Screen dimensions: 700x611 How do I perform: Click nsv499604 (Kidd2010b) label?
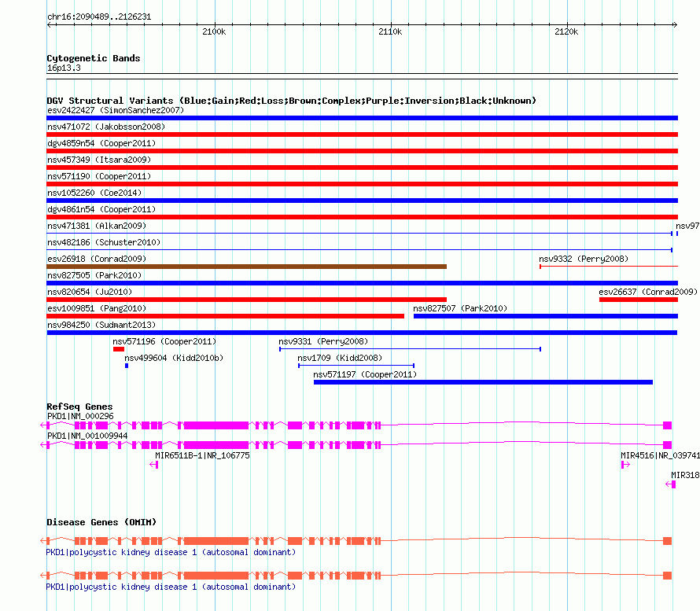click(174, 358)
